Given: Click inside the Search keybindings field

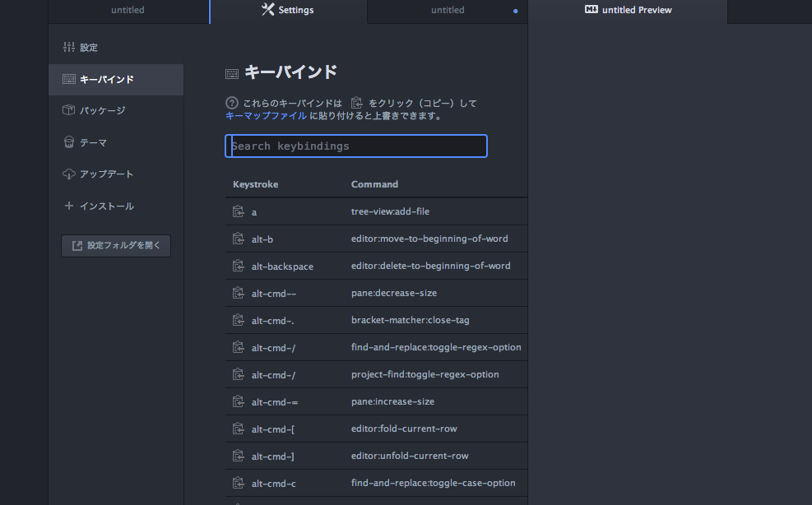Looking at the screenshot, I should pyautogui.click(x=355, y=146).
